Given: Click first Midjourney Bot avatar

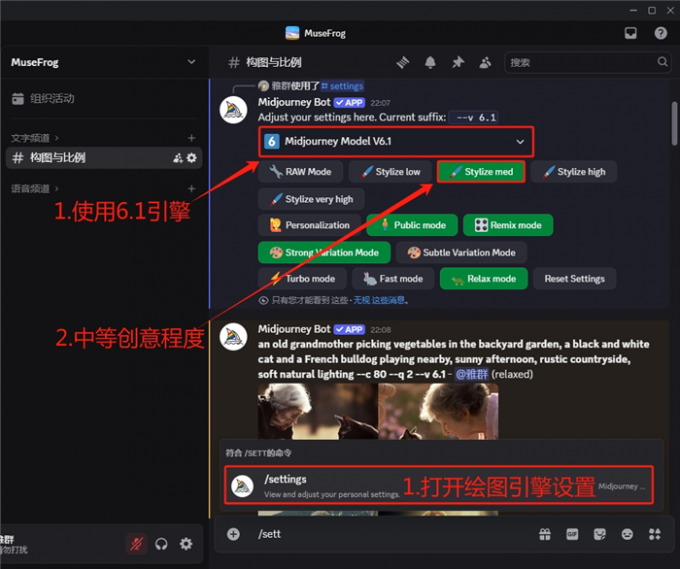Looking at the screenshot, I should (233, 110).
